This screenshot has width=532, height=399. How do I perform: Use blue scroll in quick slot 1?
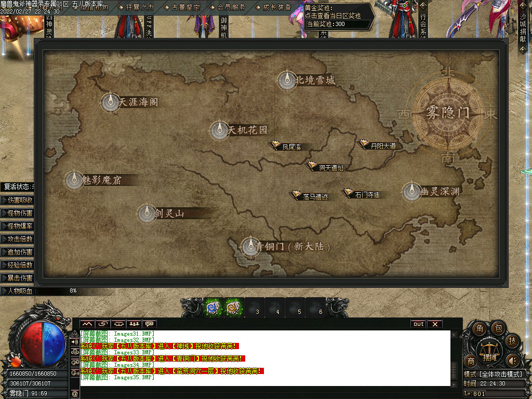coord(214,308)
